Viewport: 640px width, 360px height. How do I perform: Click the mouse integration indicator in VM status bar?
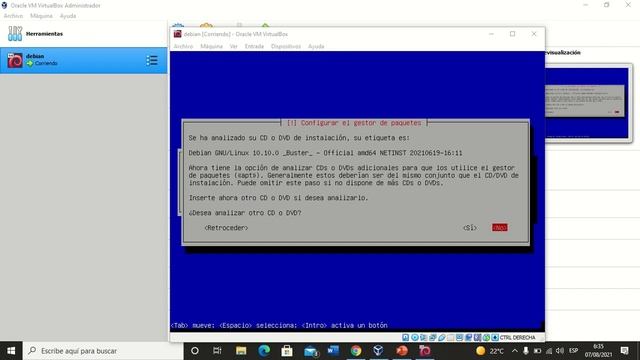[x=486, y=338]
